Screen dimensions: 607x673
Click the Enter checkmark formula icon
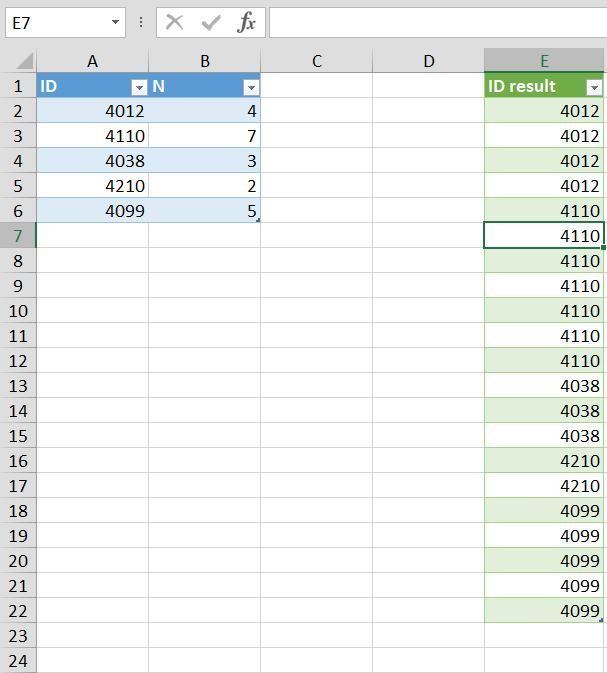(211, 23)
